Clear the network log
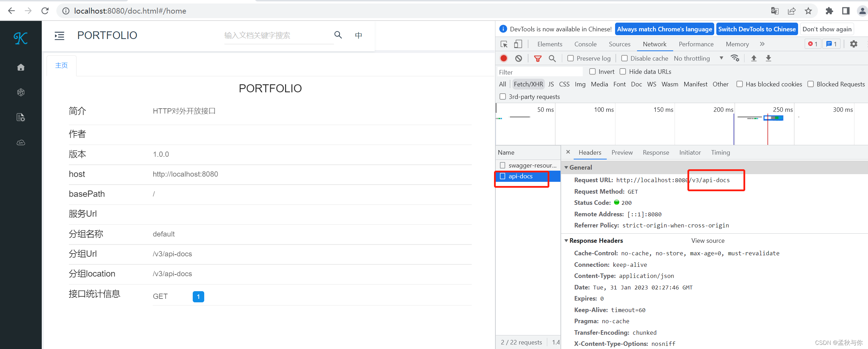The height and width of the screenshot is (349, 868). [x=519, y=59]
